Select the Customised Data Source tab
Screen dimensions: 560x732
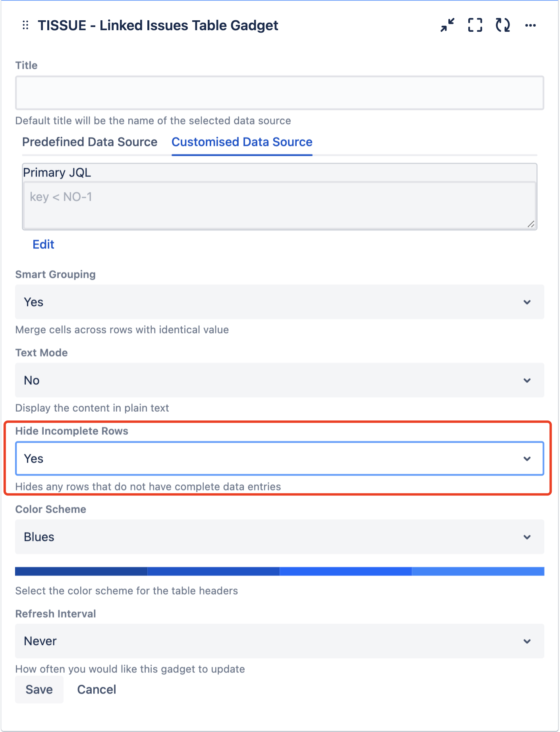point(242,142)
